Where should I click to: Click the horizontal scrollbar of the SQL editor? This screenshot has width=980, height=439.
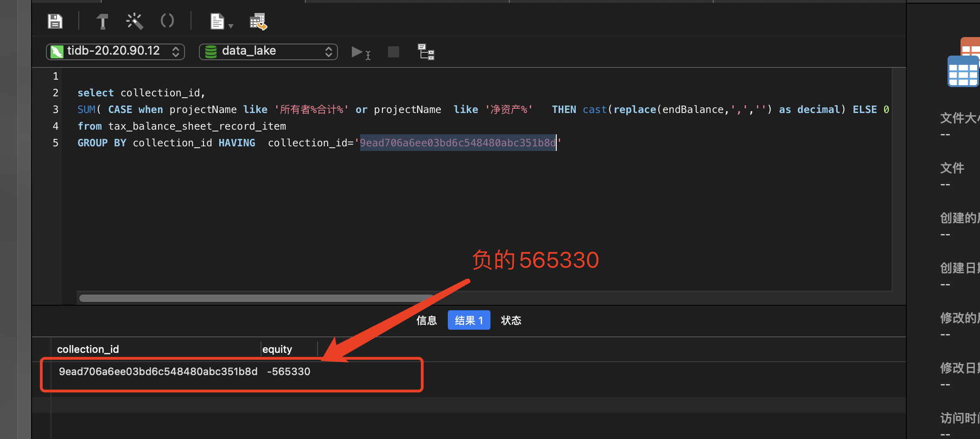(x=256, y=298)
